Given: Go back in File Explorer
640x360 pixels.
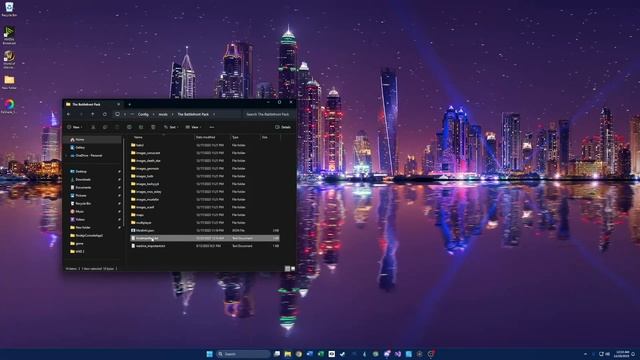Looking at the screenshot, I should (x=69, y=114).
